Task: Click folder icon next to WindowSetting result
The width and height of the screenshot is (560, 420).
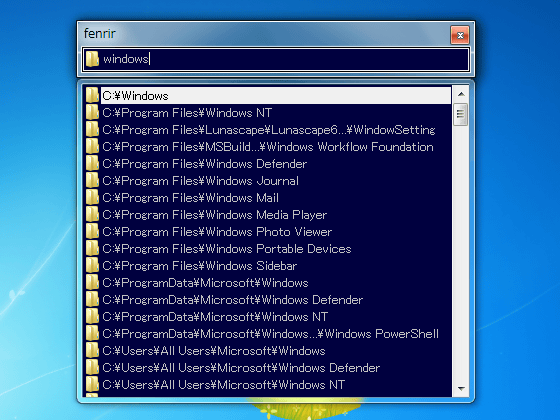Action: pos(92,130)
